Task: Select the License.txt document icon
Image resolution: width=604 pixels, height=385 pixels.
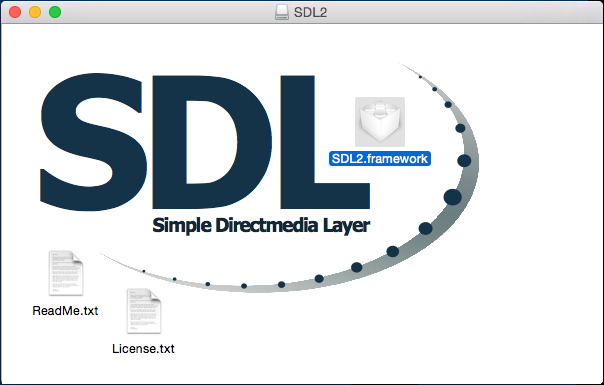Action: point(144,311)
